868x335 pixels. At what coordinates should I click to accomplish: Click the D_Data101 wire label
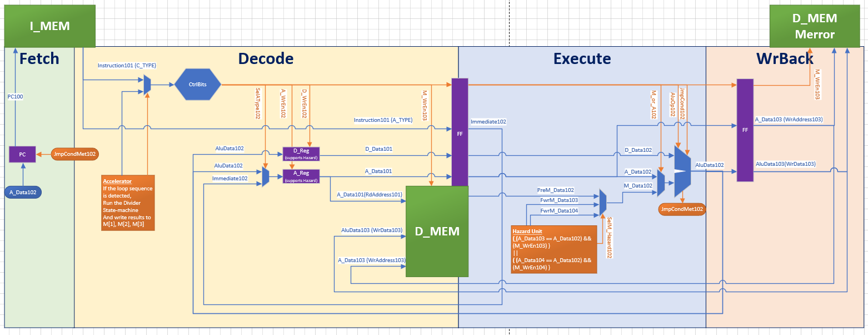(379, 149)
